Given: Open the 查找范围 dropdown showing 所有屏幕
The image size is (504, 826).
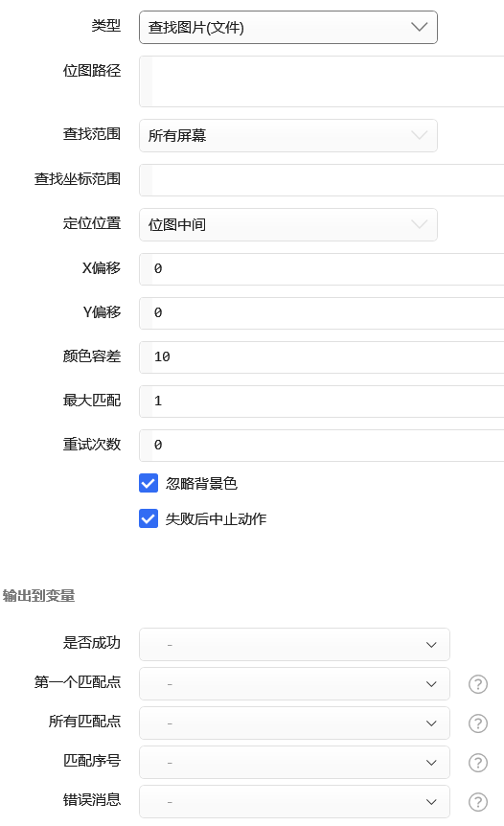Looking at the screenshot, I should [x=288, y=135].
